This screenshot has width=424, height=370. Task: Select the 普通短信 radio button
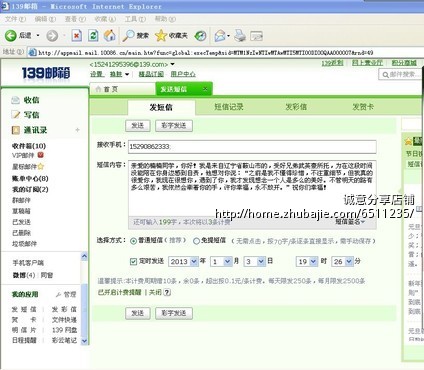pos(133,241)
